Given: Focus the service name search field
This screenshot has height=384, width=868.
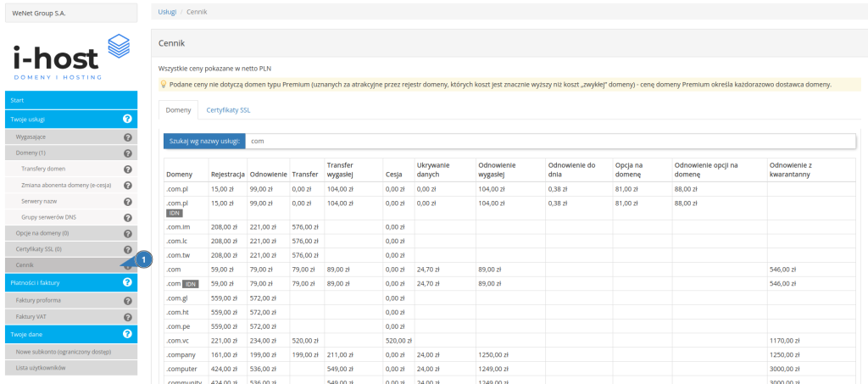Looking at the screenshot, I should click(550, 141).
